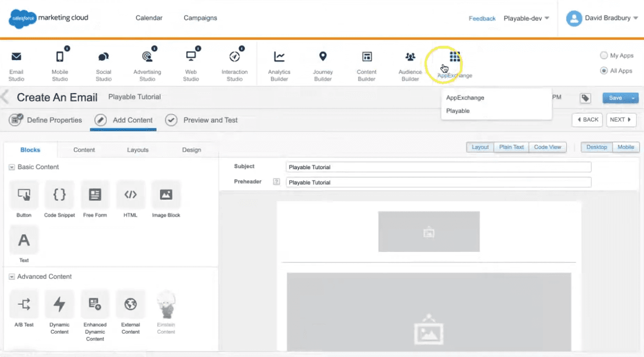Open Audience Builder
The height and width of the screenshot is (357, 644).
coord(410,65)
